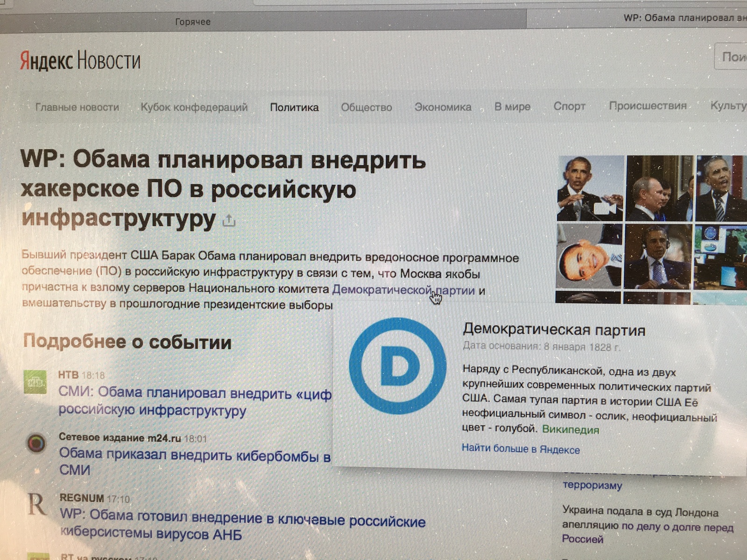Image resolution: width=747 pixels, height=560 pixels.
Task: Switch to the Горячее browser tab
Action: [193, 22]
